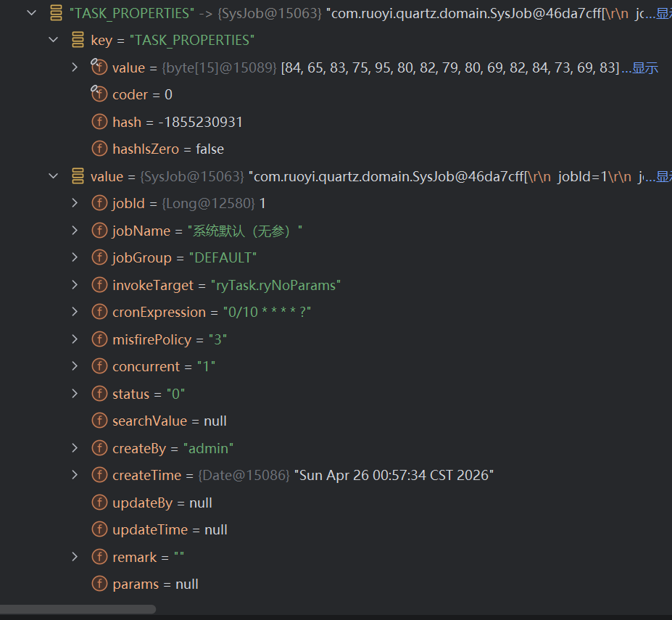Click the field icon beside misfirePolicy
The height and width of the screenshot is (620, 672).
coord(99,339)
